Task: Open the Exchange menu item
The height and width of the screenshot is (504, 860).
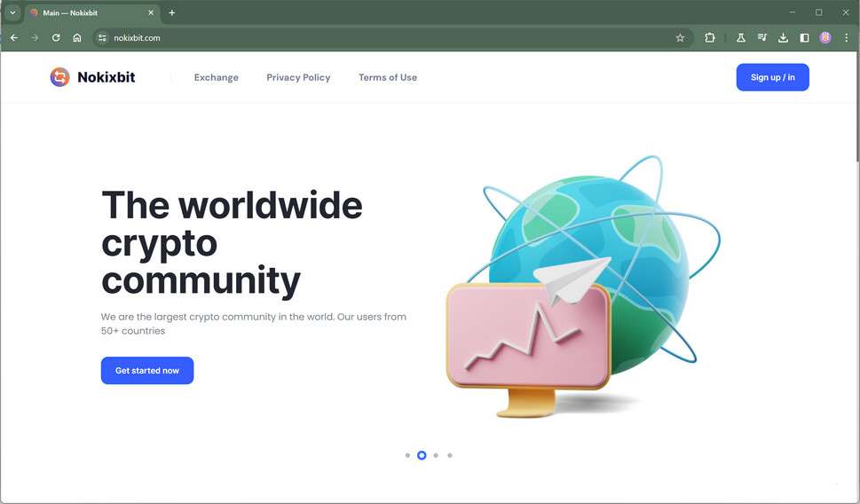Action: click(x=216, y=77)
